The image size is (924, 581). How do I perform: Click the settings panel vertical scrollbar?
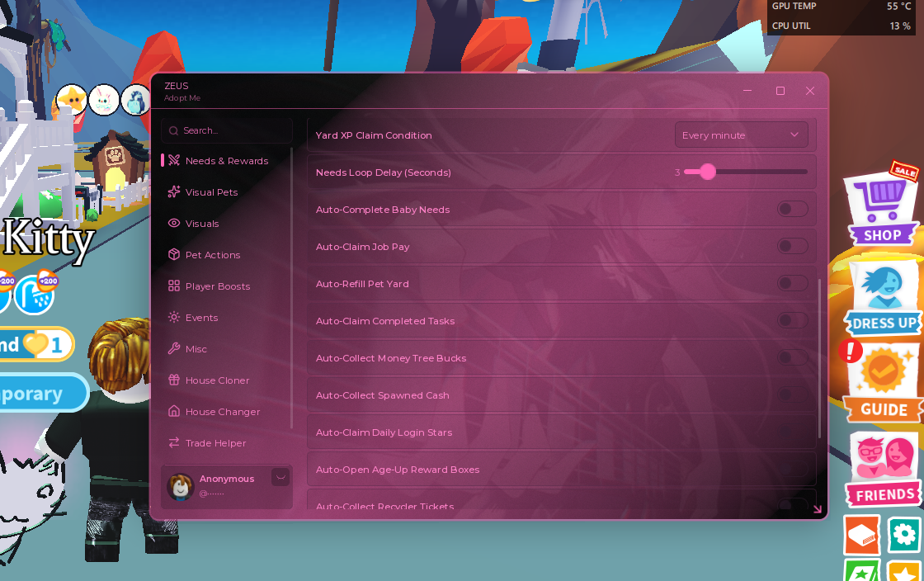[819, 357]
